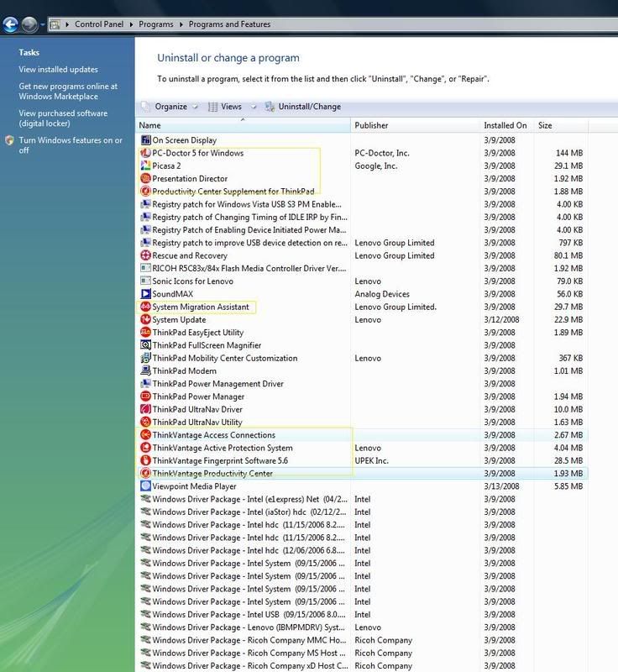Click the PC-Doctor 5 for Windows icon
The image size is (618, 672).
145,153
